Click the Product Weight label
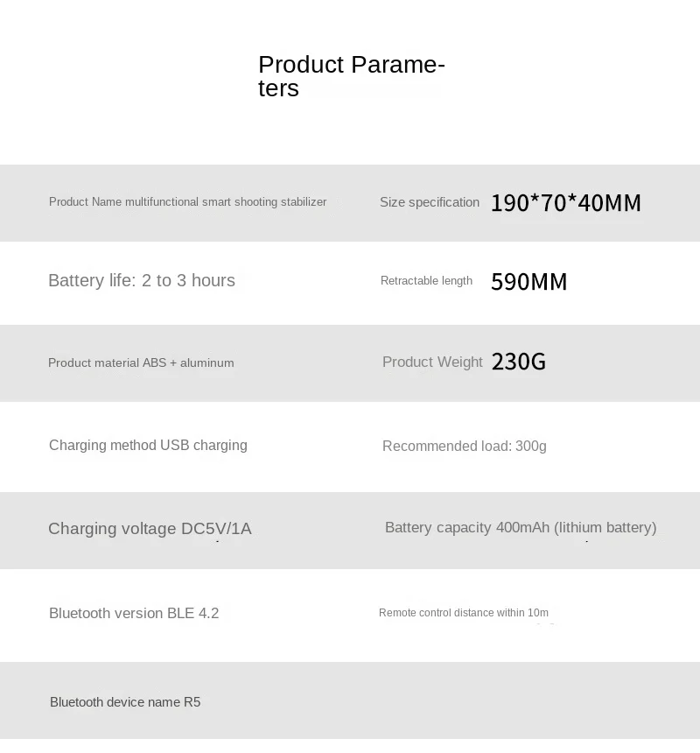This screenshot has width=700, height=753. point(432,362)
